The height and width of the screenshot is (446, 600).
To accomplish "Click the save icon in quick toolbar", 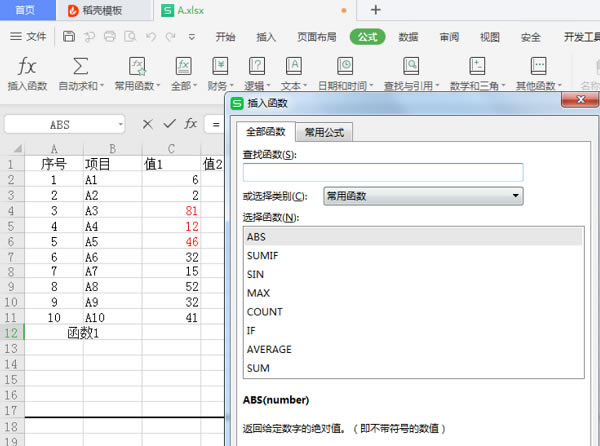I will coord(68,37).
